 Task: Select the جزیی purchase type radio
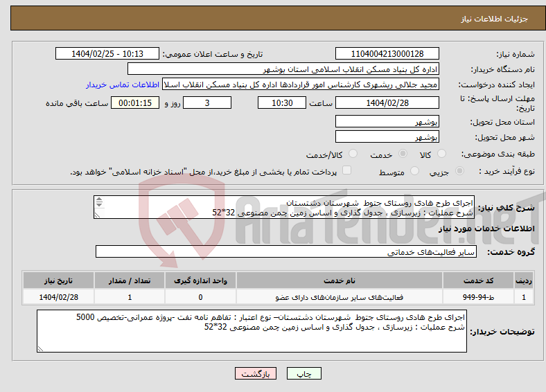459,171
